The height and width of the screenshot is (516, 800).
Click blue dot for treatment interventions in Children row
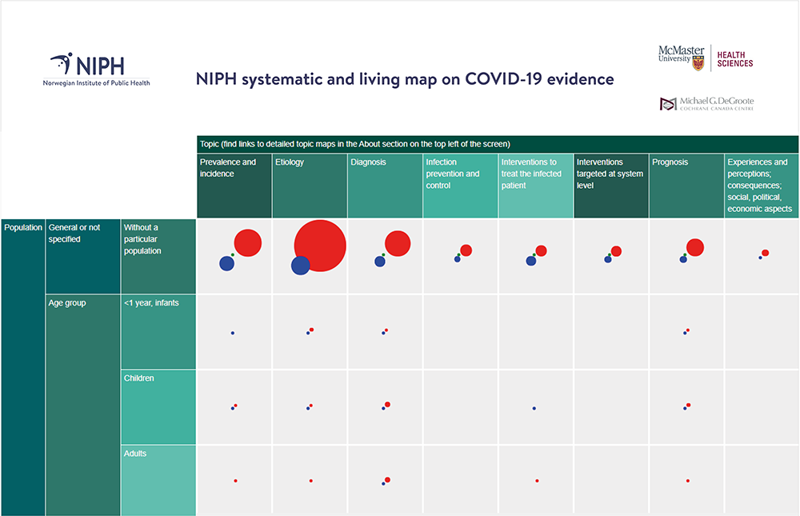click(535, 408)
